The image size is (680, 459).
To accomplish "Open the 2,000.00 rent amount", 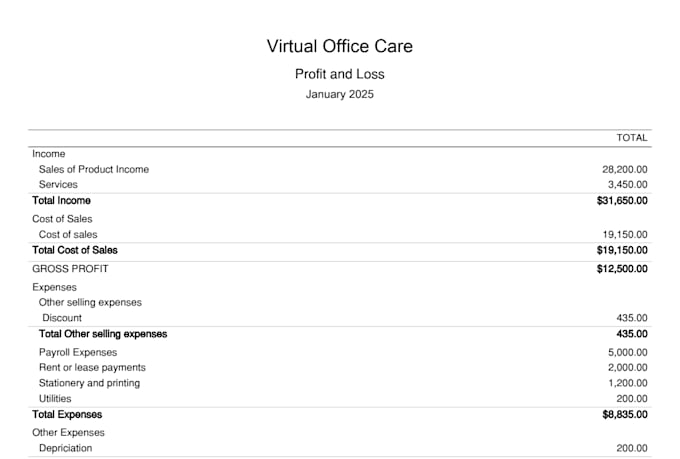I will pyautogui.click(x=628, y=367).
